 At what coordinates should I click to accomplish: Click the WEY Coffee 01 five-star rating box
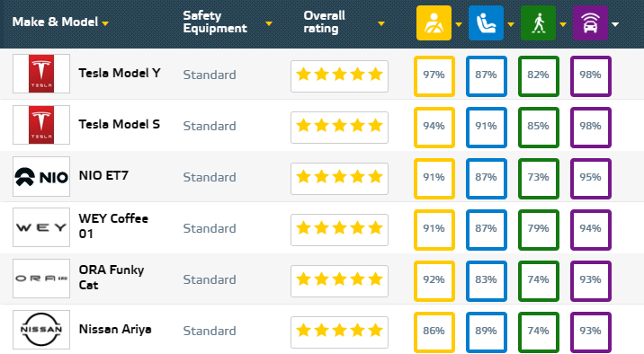(x=339, y=230)
